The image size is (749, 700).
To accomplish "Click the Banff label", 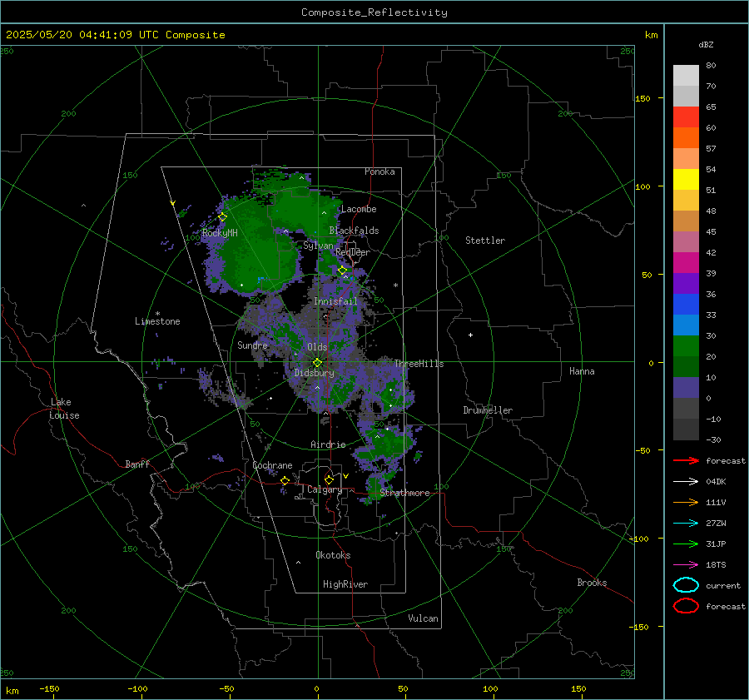I will point(137,464).
